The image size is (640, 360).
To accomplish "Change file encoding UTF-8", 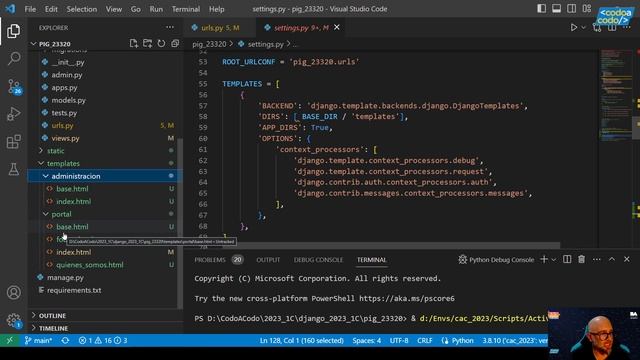I will (x=399, y=340).
